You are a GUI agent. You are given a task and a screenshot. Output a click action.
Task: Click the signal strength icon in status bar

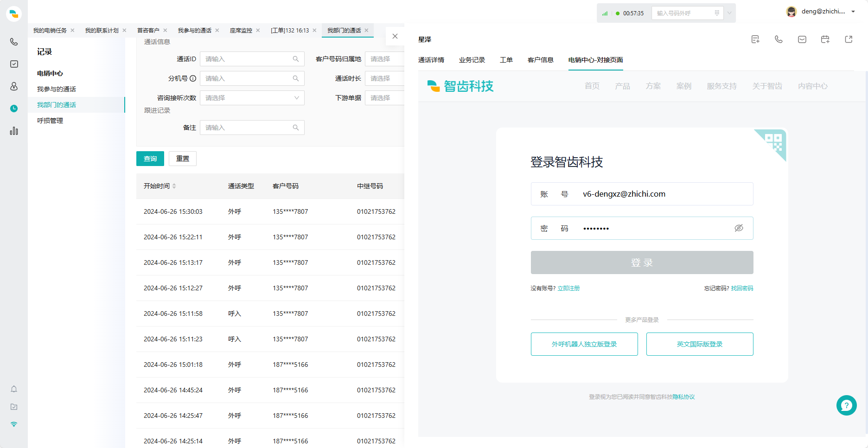(605, 13)
